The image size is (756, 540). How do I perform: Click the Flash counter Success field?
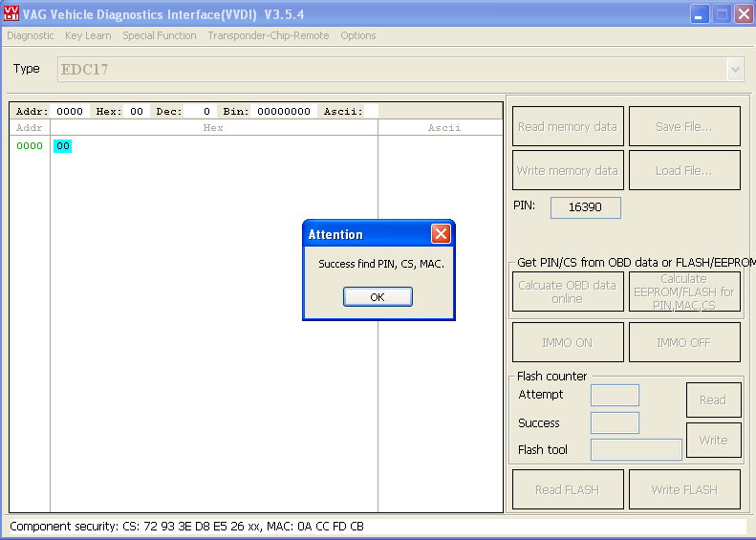click(x=615, y=422)
